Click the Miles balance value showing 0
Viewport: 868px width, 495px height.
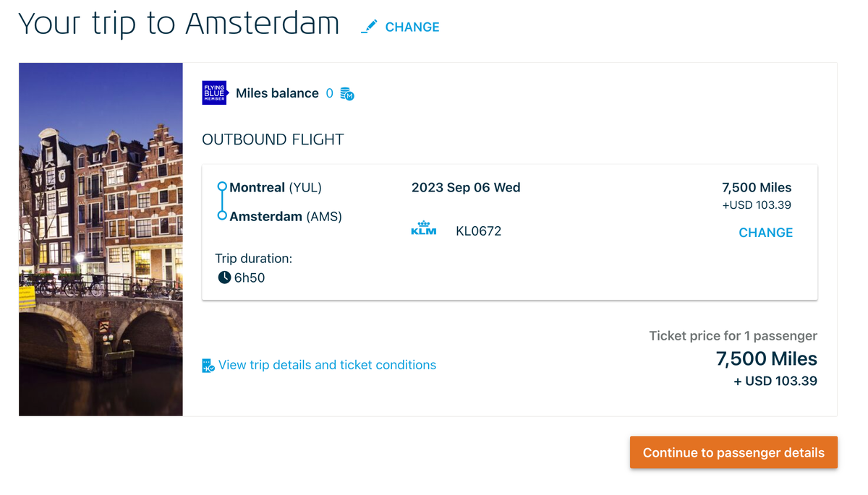[x=329, y=92]
